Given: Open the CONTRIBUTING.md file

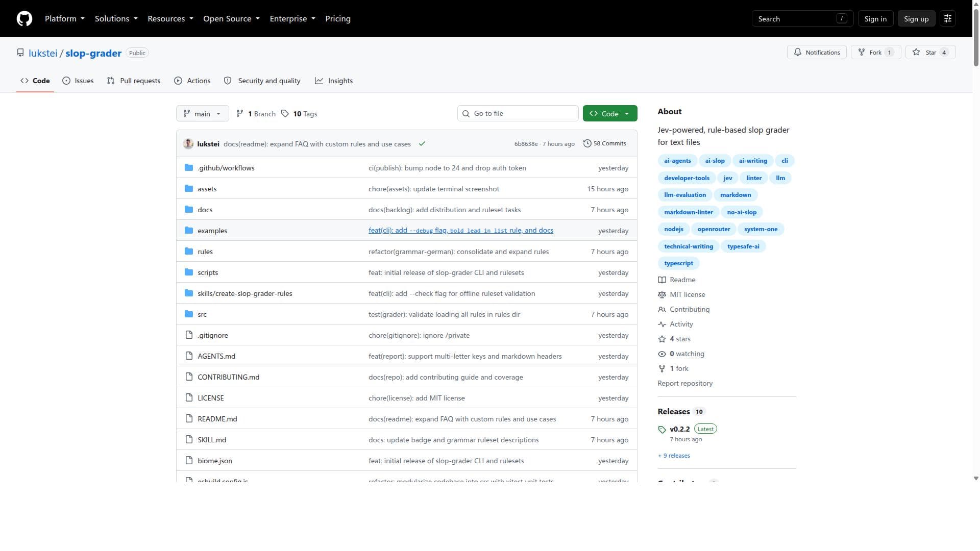Looking at the screenshot, I should pyautogui.click(x=228, y=378).
